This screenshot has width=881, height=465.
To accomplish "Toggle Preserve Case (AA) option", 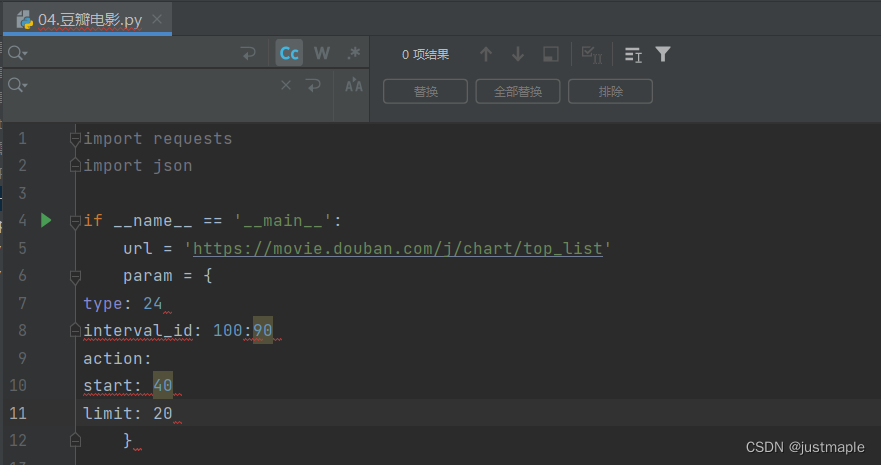I will tap(353, 85).
